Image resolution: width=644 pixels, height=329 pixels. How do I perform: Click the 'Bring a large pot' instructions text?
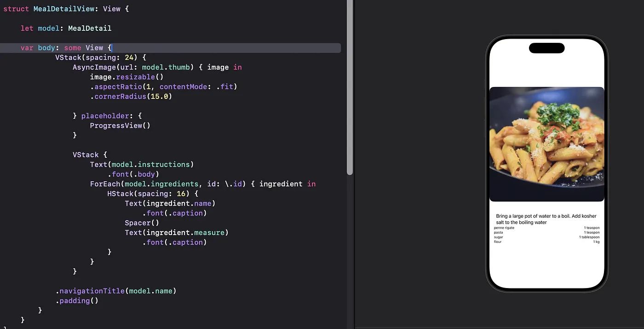tap(546, 219)
